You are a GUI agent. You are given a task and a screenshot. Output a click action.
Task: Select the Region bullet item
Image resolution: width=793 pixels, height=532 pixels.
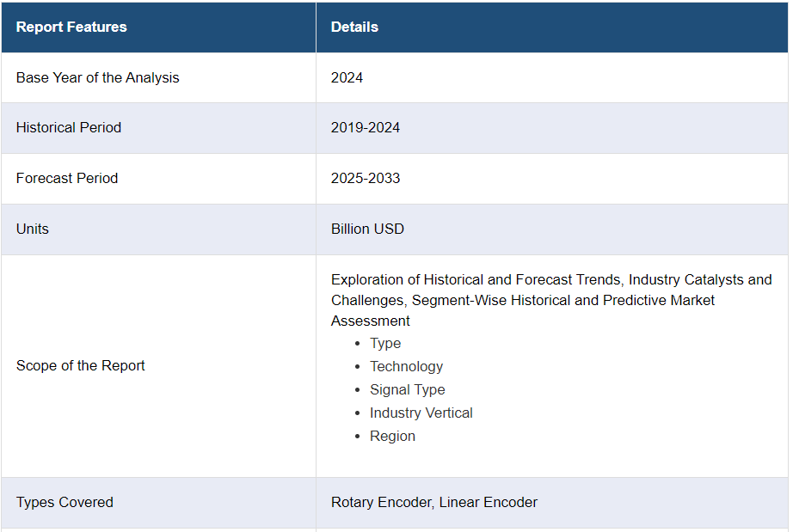tap(392, 436)
